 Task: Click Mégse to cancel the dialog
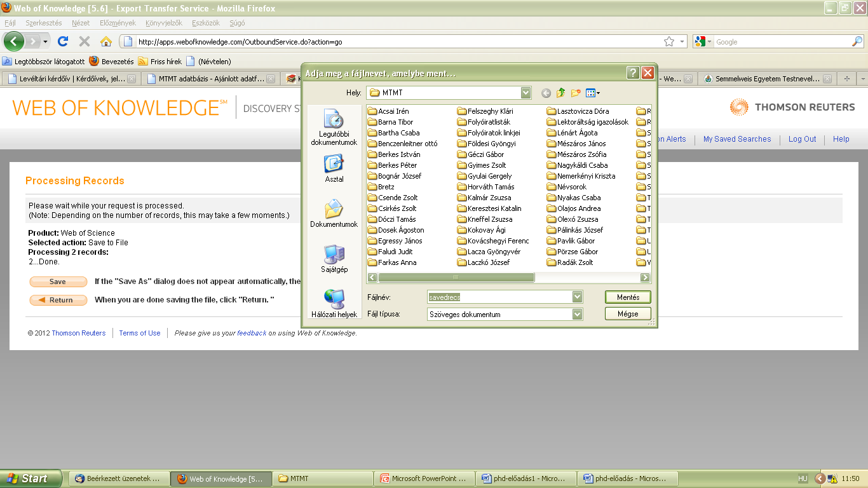(628, 314)
